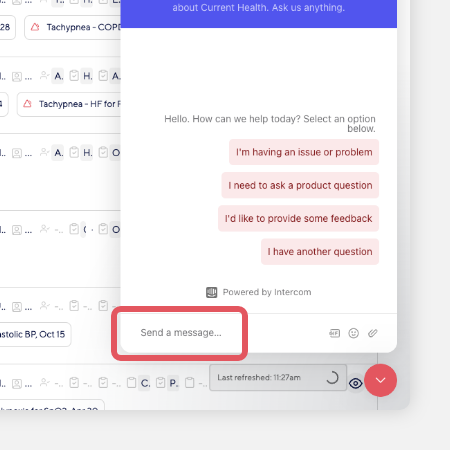Click the Intercom logo icon
Image resolution: width=450 pixels, height=450 pixels.
pyautogui.click(x=211, y=292)
